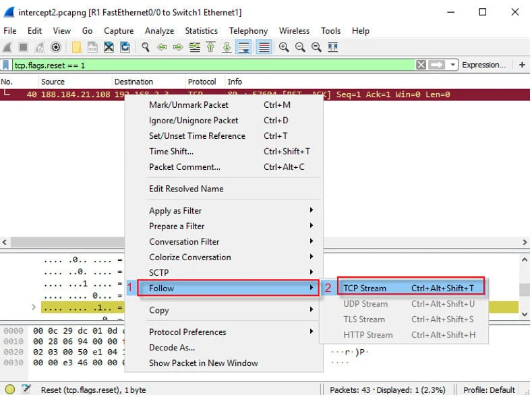Image resolution: width=532 pixels, height=397 pixels.
Task: Click the Expression… button
Action: pos(483,65)
